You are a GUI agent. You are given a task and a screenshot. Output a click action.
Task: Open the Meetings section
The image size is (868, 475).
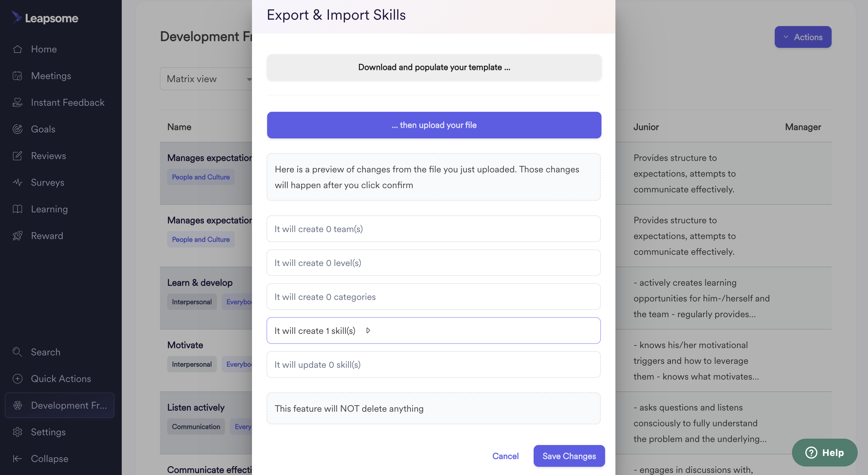pyautogui.click(x=51, y=76)
